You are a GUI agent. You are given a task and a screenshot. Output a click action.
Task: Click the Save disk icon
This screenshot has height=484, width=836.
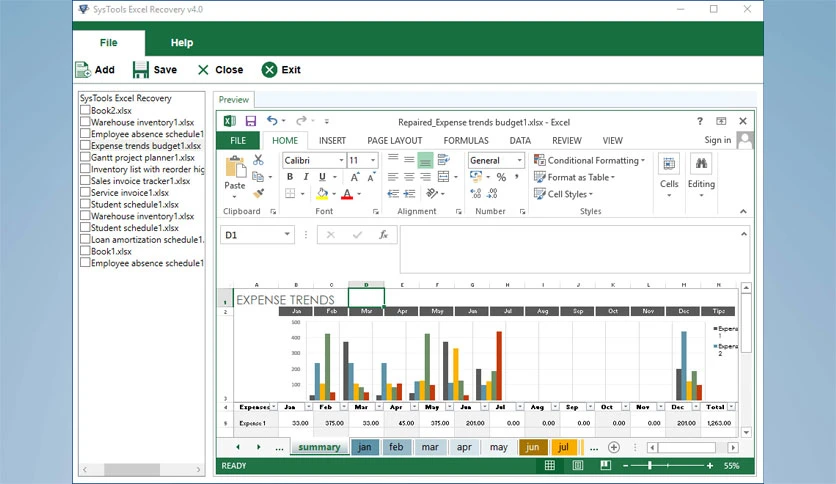pos(141,70)
